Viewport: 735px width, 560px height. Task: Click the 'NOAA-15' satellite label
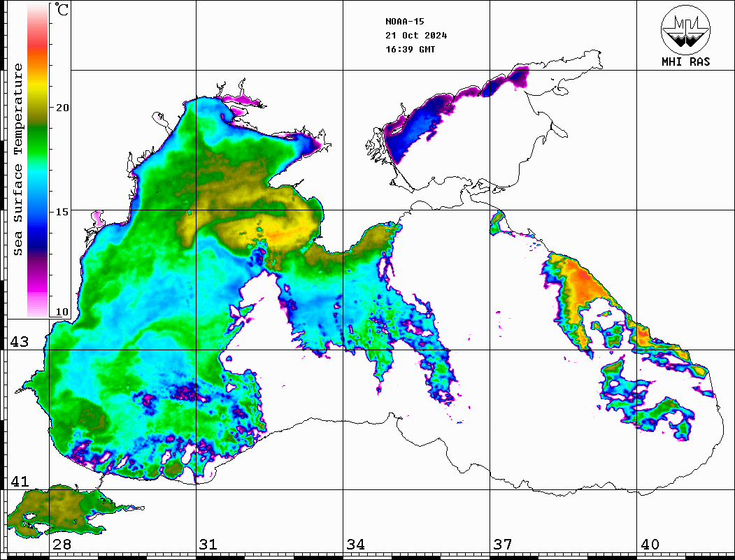coord(405,21)
